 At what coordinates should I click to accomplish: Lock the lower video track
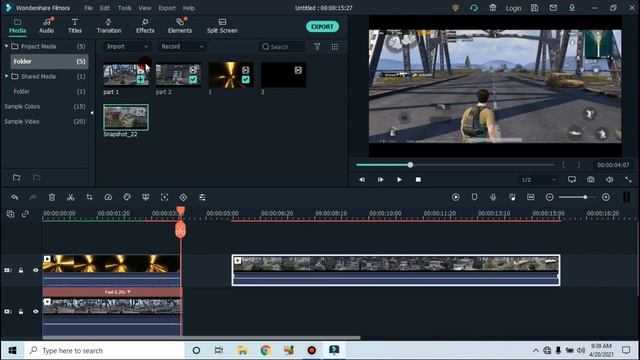[21, 311]
